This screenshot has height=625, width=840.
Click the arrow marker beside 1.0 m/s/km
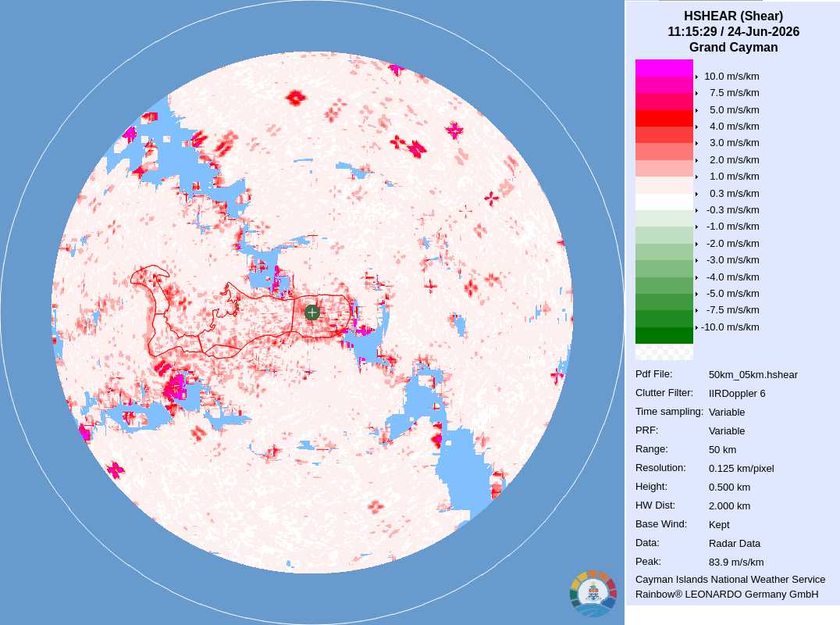tap(696, 177)
